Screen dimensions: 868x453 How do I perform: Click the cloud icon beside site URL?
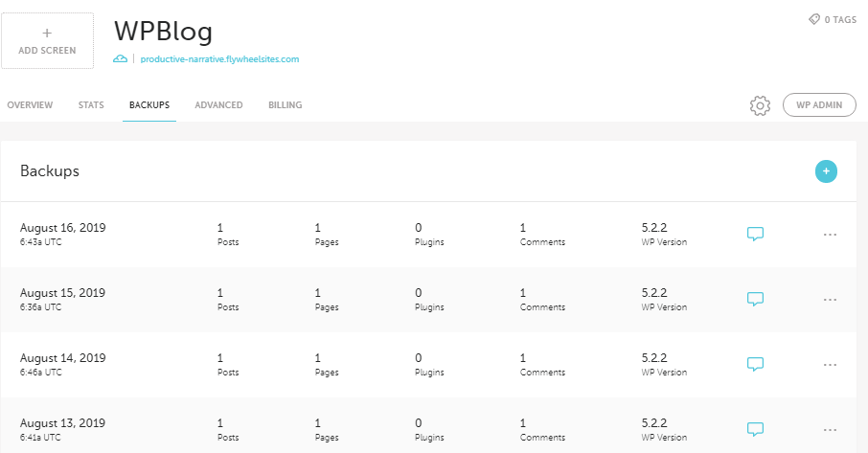120,58
